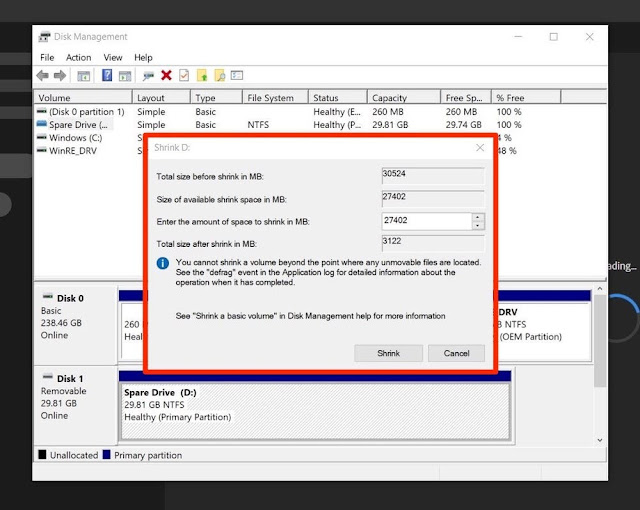
Task: Close the Shrink D: dialog
Action: click(x=480, y=148)
